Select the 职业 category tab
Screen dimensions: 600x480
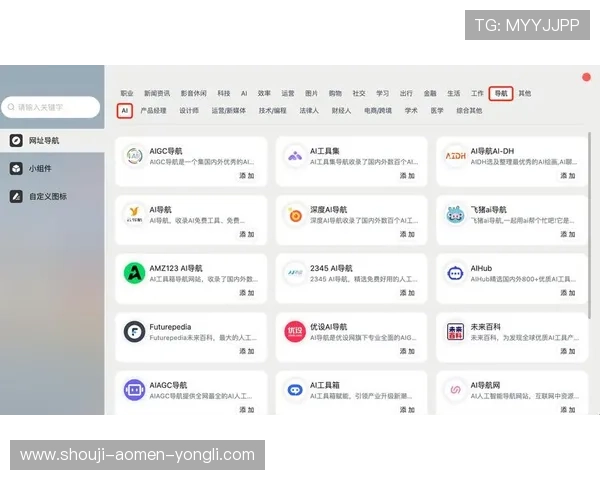(x=127, y=93)
